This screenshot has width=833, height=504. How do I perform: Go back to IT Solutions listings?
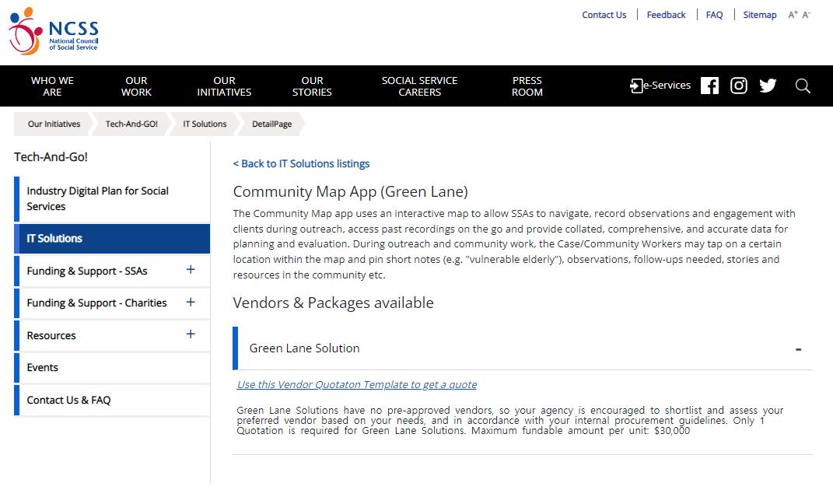pos(301,163)
